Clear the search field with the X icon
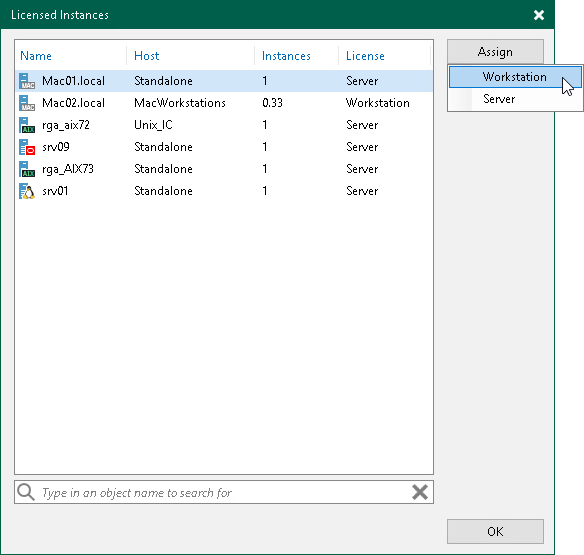 click(420, 492)
